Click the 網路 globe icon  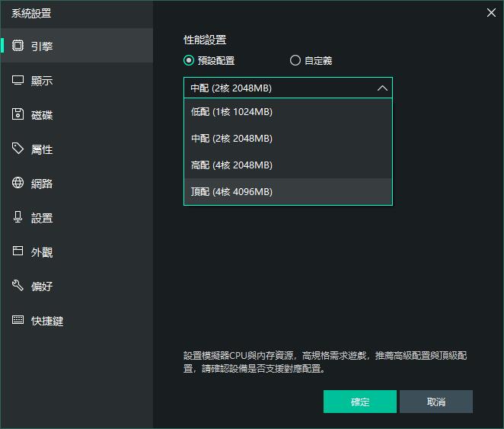(18, 183)
